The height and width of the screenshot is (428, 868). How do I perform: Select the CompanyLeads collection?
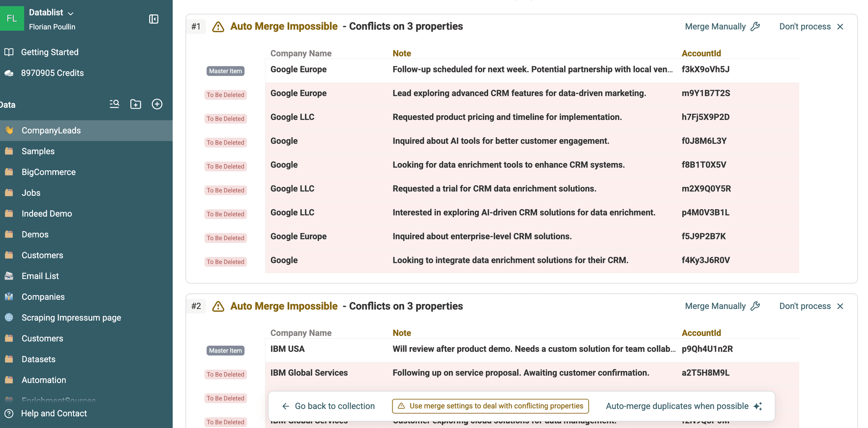pyautogui.click(x=51, y=130)
